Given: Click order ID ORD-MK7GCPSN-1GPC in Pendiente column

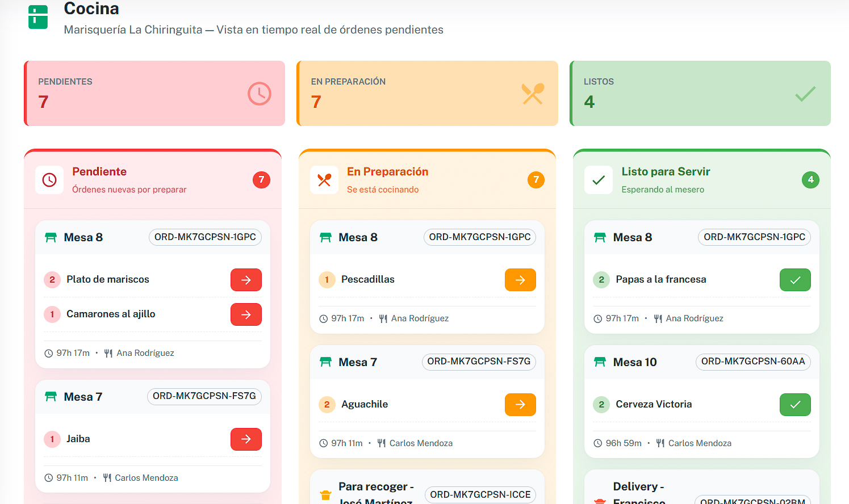Looking at the screenshot, I should [x=205, y=237].
